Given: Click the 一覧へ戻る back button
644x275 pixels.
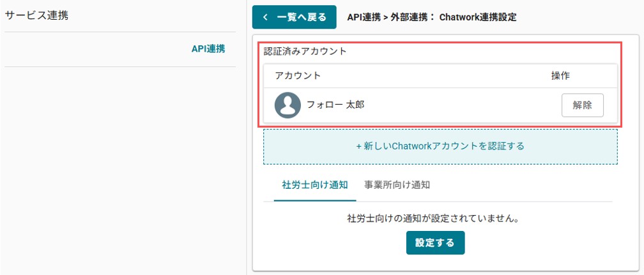Looking at the screenshot, I should point(294,17).
